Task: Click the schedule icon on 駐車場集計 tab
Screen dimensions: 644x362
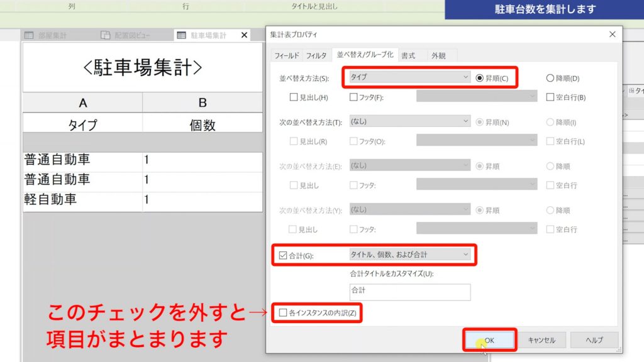Action: coord(181,36)
